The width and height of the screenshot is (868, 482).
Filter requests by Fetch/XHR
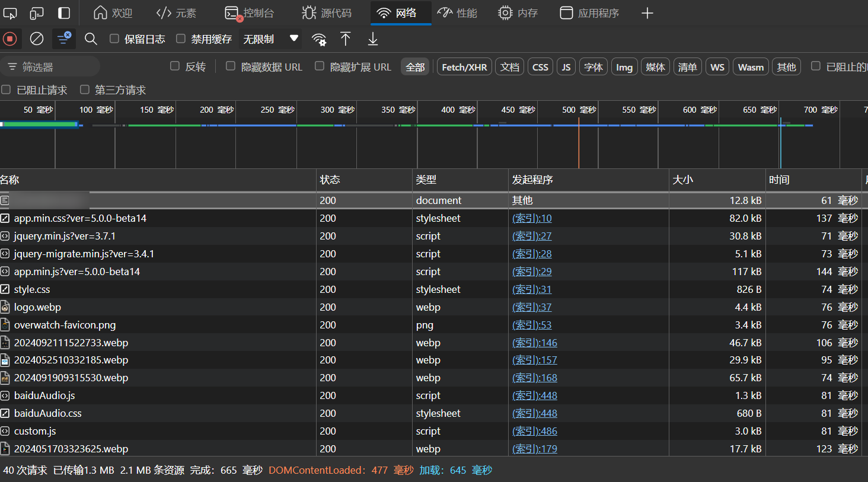coord(464,67)
